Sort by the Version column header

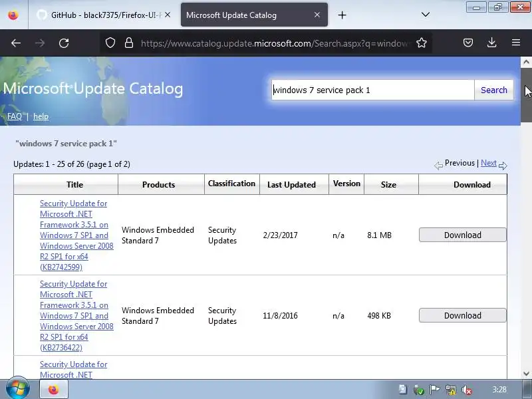346,184
